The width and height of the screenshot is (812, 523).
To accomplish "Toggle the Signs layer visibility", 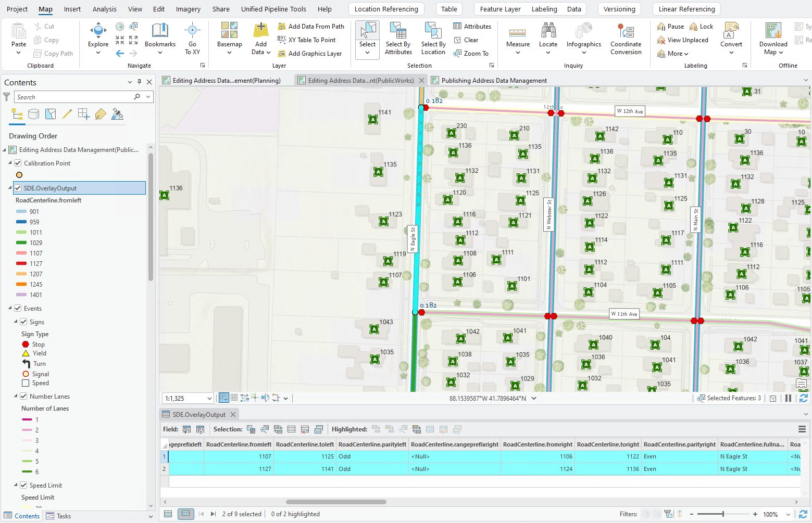I will (23, 322).
